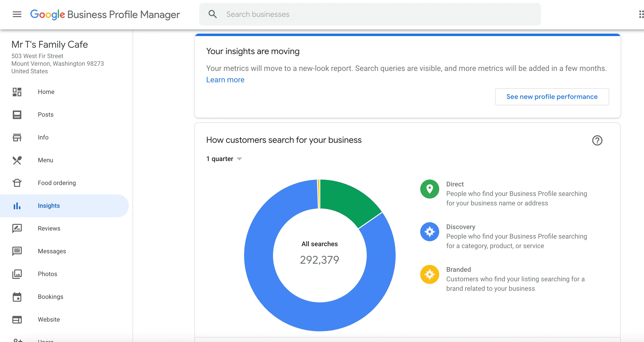Screen dimensions: 644x342
Task: Click the green Direct location pin icon
Action: (429, 189)
